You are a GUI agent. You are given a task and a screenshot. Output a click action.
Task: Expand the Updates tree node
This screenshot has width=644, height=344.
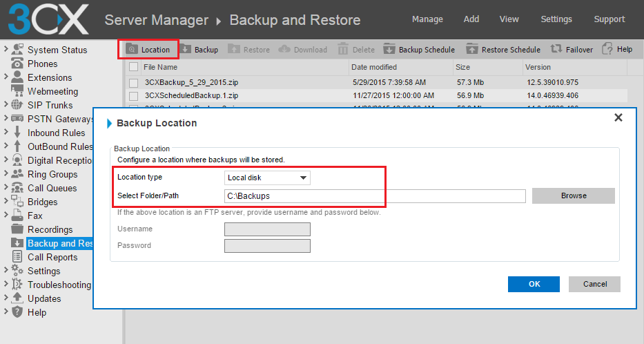tap(6, 298)
